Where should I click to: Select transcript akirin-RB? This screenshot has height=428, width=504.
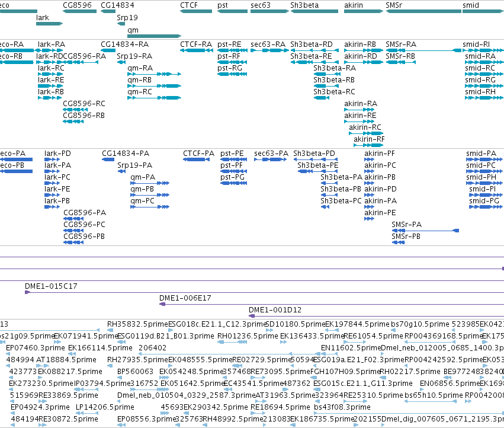point(360,44)
